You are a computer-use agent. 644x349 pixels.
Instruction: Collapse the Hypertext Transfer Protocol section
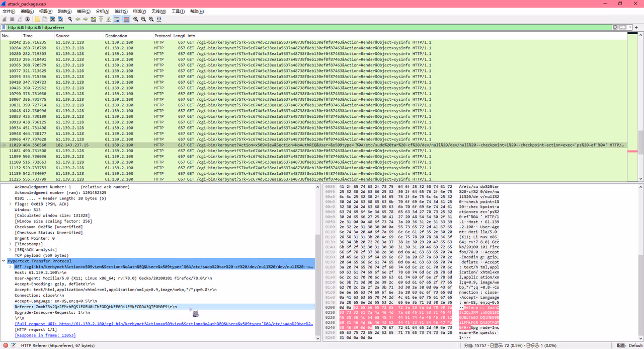(x=4, y=261)
